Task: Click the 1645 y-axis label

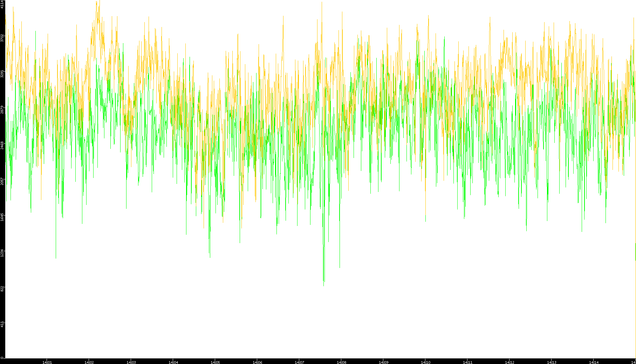Action: [2, 217]
